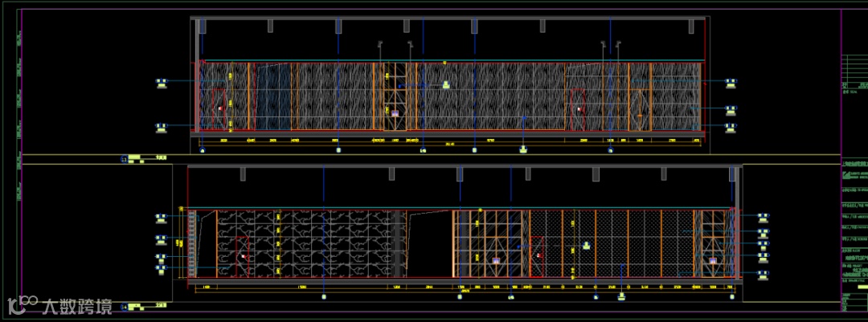This screenshot has height=322, width=868.
Task: Click the circled drawing title marker below lower elevation
Action: 124,306
